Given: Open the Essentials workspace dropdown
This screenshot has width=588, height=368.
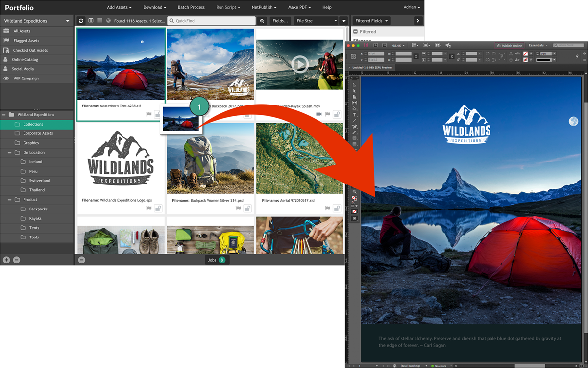Looking at the screenshot, I should point(538,45).
